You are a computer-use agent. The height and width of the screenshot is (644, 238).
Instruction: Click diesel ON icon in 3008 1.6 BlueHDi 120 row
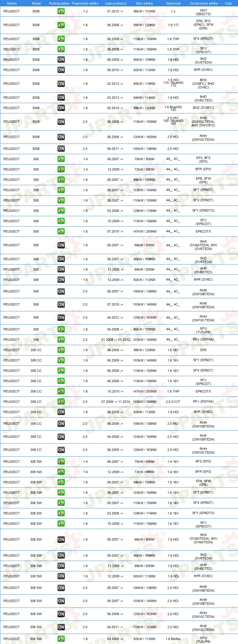(61, 108)
